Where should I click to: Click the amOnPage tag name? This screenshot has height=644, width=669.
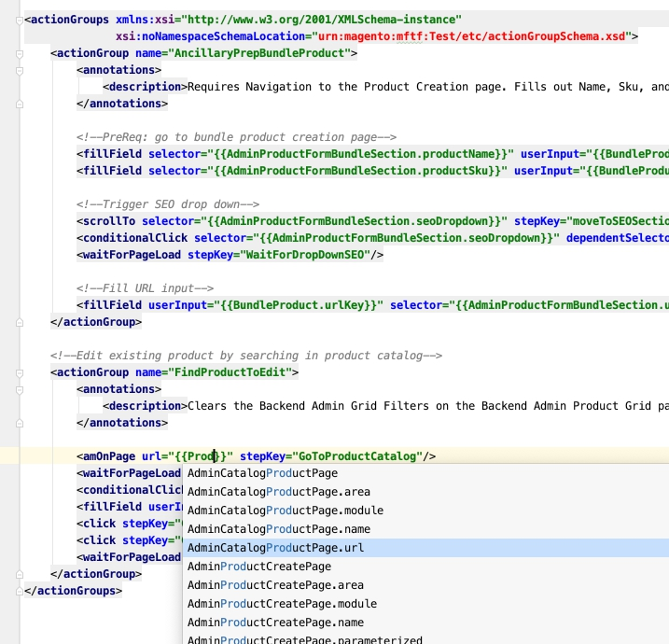pos(109,456)
